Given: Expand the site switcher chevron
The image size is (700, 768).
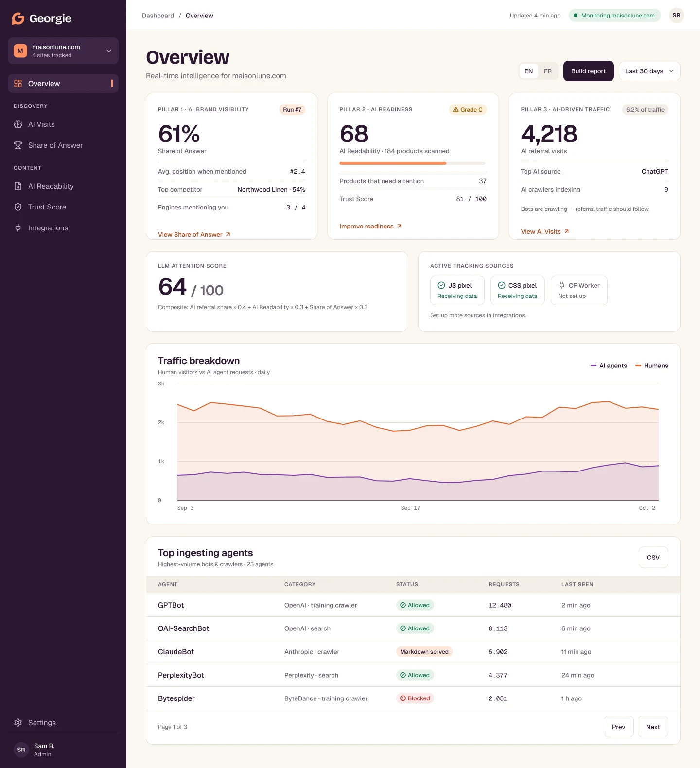Looking at the screenshot, I should (109, 51).
